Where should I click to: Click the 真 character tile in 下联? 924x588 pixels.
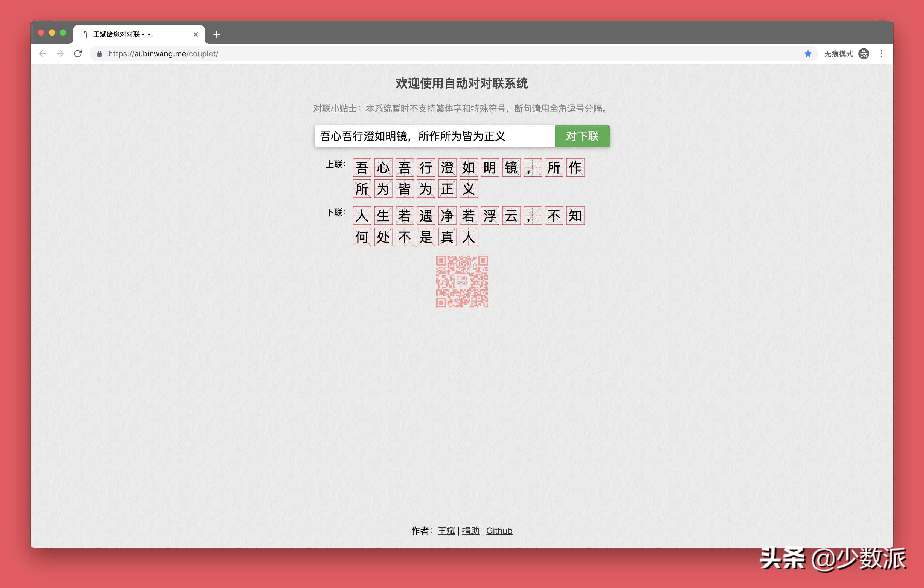click(x=447, y=237)
